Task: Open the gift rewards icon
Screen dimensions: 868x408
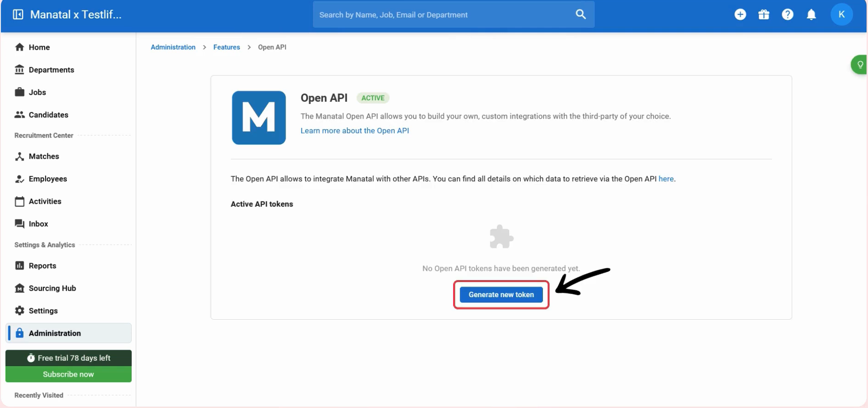Action: pos(764,15)
